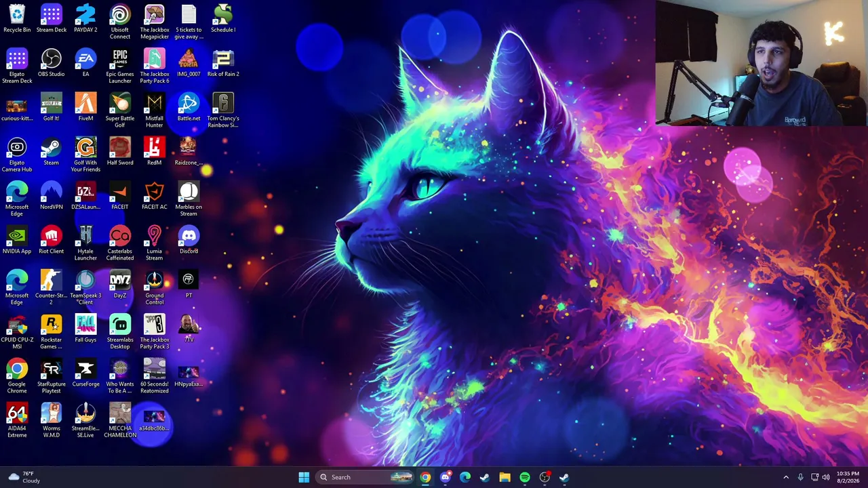Open Spotify from the taskbar
868x488 pixels.
[x=525, y=477]
